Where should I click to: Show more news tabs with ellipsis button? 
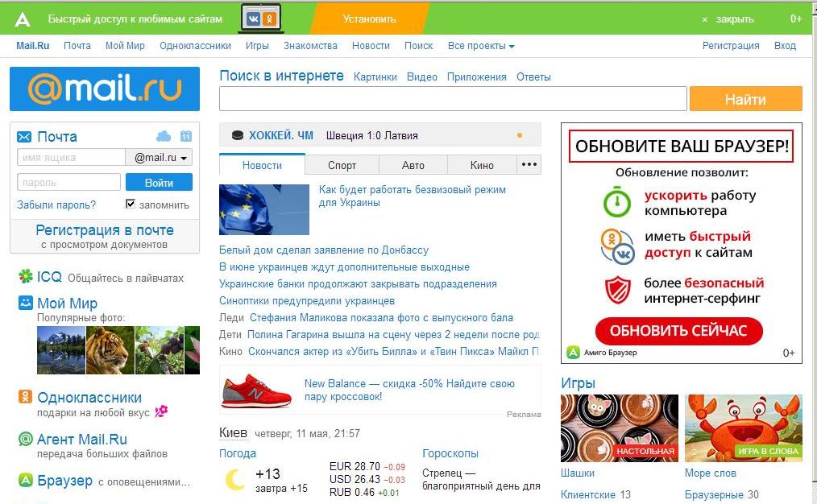click(x=529, y=165)
